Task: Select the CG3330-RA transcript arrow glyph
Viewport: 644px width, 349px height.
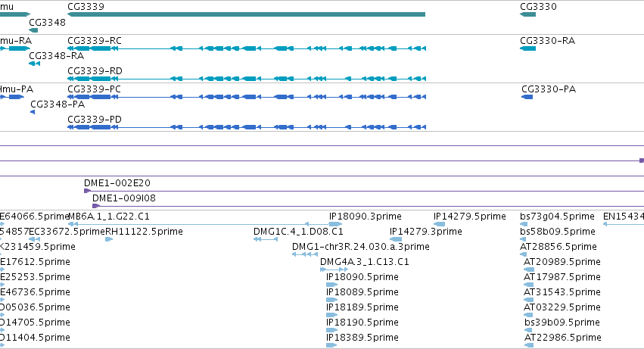Action: (527, 48)
